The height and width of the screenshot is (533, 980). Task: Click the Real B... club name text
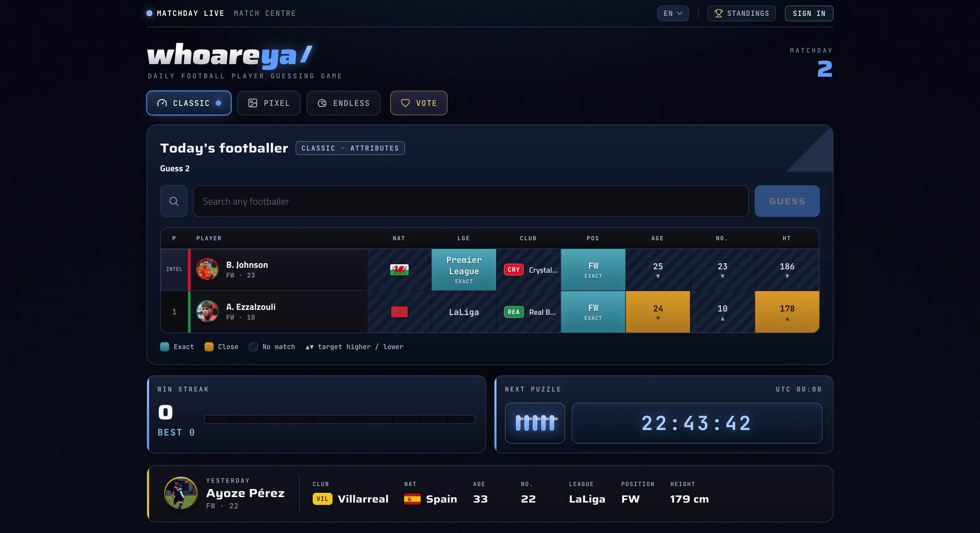(x=542, y=312)
